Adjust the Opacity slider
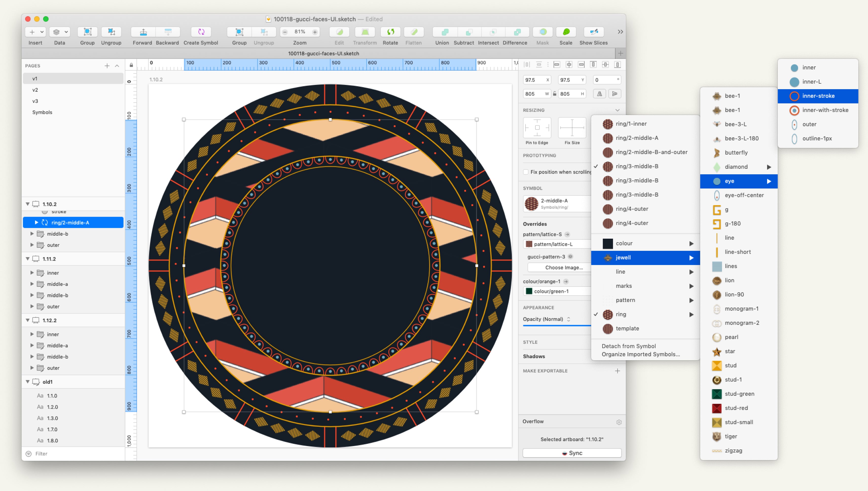868x491 pixels. (x=557, y=326)
